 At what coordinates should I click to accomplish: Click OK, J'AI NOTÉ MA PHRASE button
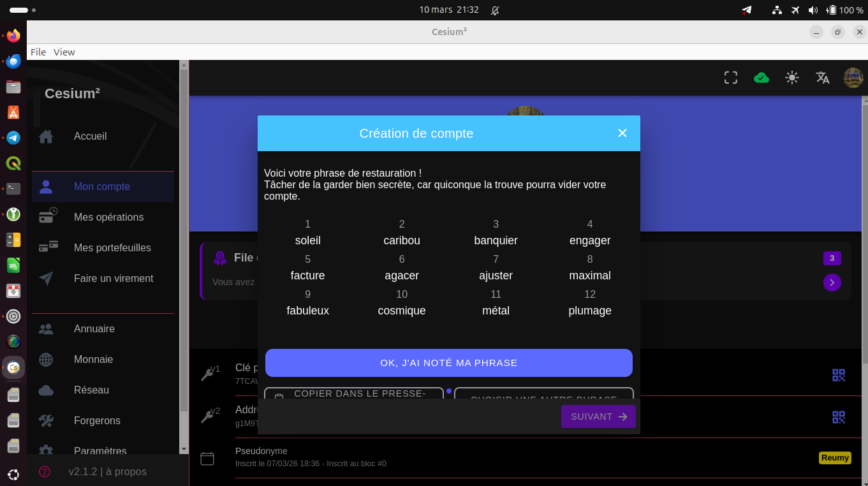pos(448,363)
